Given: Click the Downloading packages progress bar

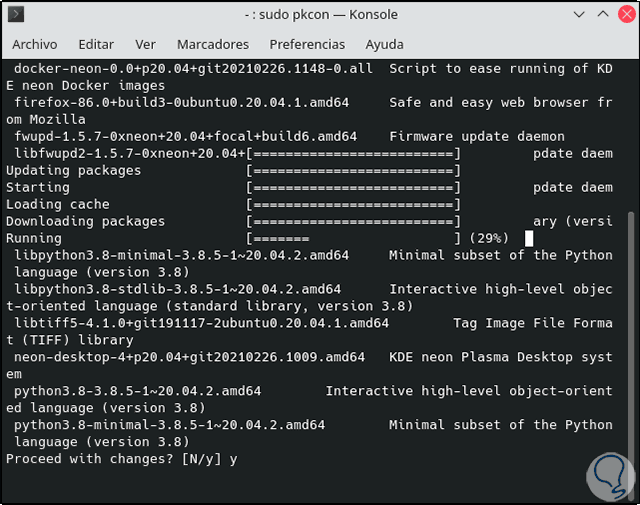Looking at the screenshot, I should click(x=354, y=221).
